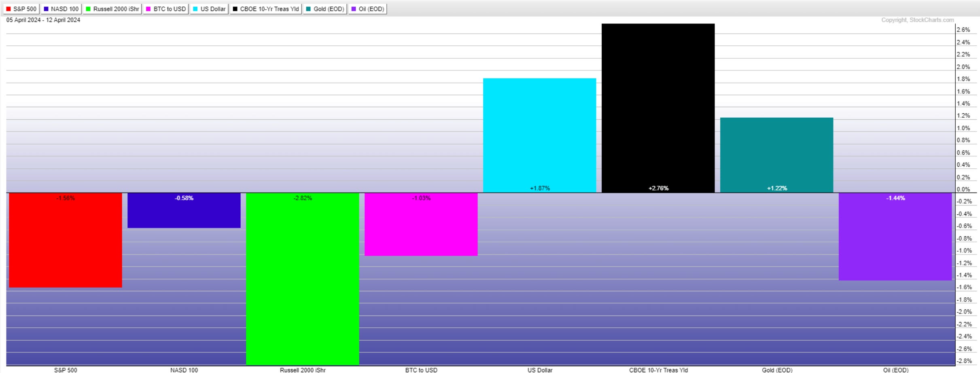The height and width of the screenshot is (373, 980).
Task: Click the CBOE 10-Yr Treas Yld legend button
Action: [266, 9]
